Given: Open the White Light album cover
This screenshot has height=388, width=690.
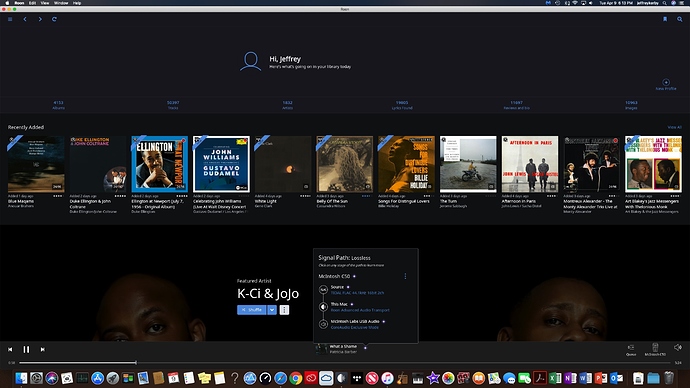Looking at the screenshot, I should pos(283,164).
